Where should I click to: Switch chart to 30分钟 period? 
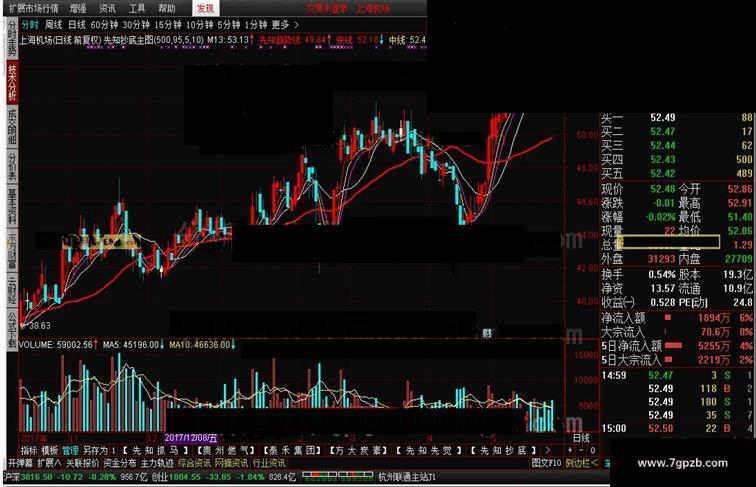coord(136,25)
